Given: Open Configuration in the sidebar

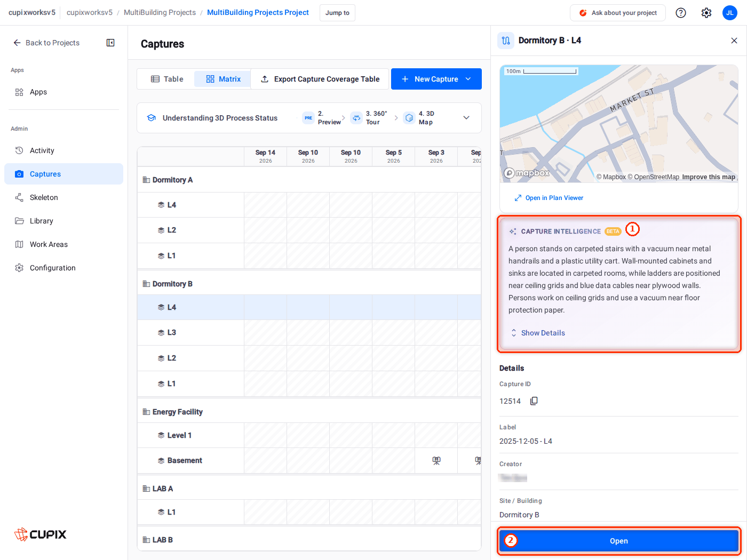Looking at the screenshot, I should coord(64,268).
